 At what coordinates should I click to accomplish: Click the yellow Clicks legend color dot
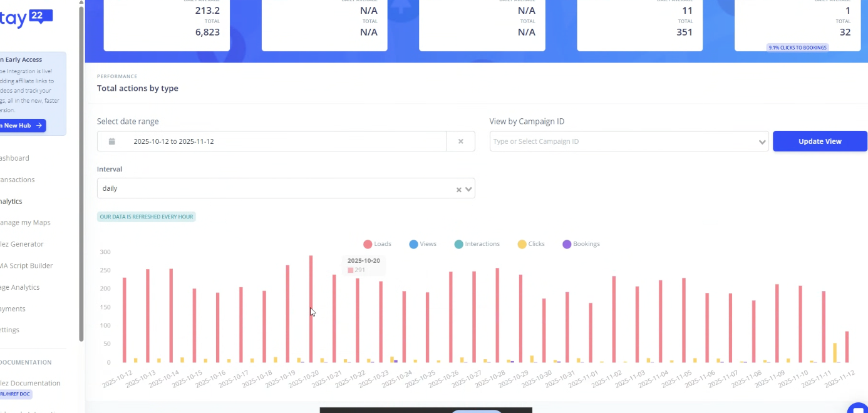pos(522,244)
